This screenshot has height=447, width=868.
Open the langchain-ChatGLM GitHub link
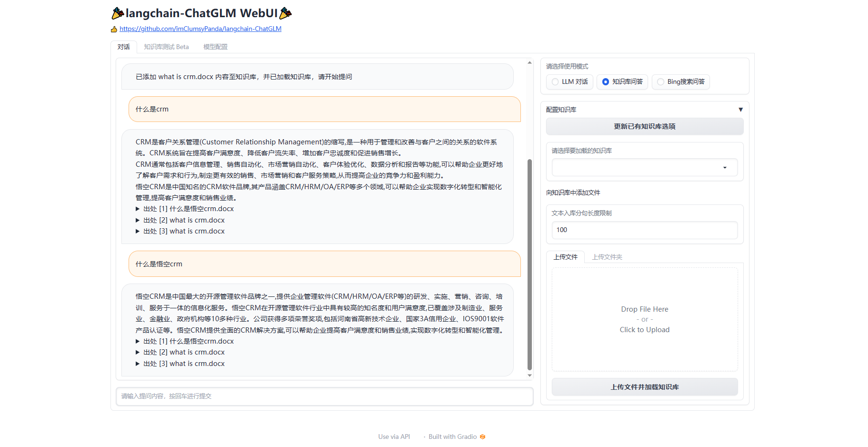click(200, 29)
